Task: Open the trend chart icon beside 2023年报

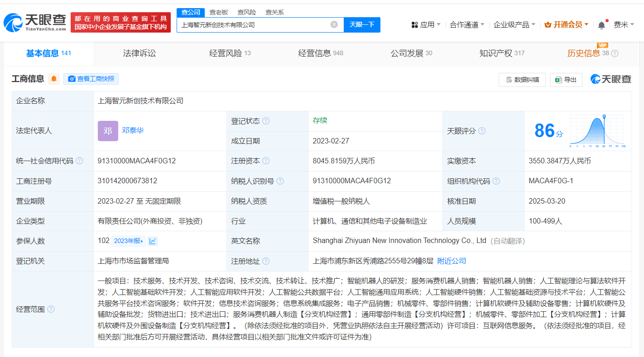Action: click(x=153, y=241)
